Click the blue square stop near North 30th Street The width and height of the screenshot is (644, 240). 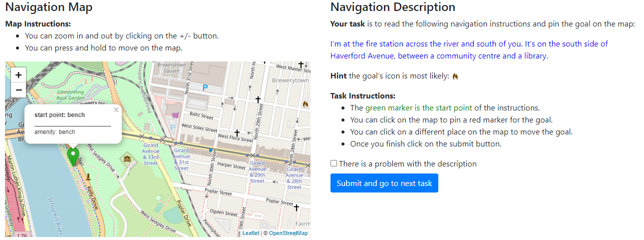point(211,150)
